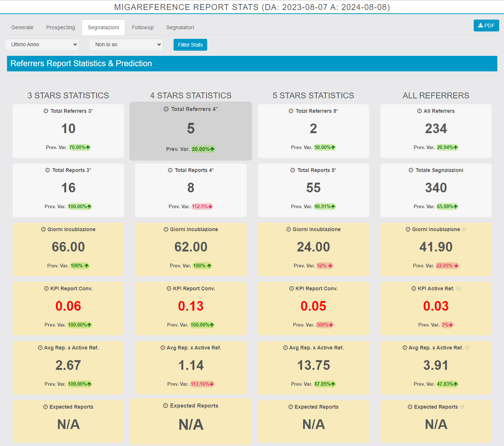Open the Non lo so filter dropdown
The width and height of the screenshot is (504, 446).
pyautogui.click(x=126, y=44)
